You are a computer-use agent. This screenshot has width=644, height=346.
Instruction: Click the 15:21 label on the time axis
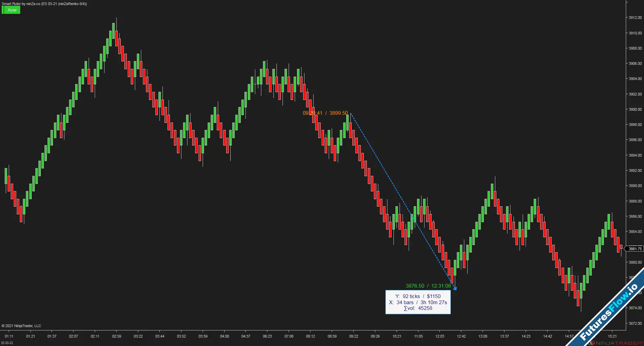click(612, 336)
